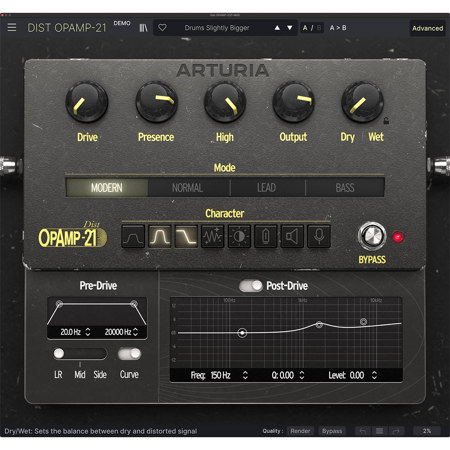Click the High knob
The width and height of the screenshot is (450, 450).
click(x=225, y=102)
